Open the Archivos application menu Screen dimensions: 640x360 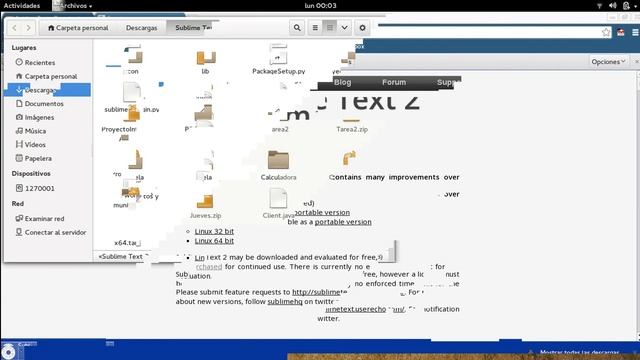pyautogui.click(x=73, y=6)
